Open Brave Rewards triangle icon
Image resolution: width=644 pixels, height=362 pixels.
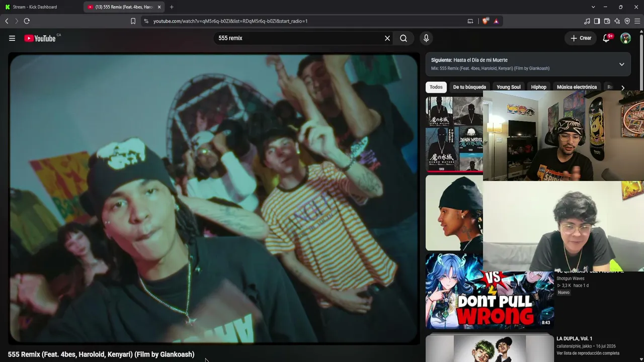pyautogui.click(x=496, y=21)
